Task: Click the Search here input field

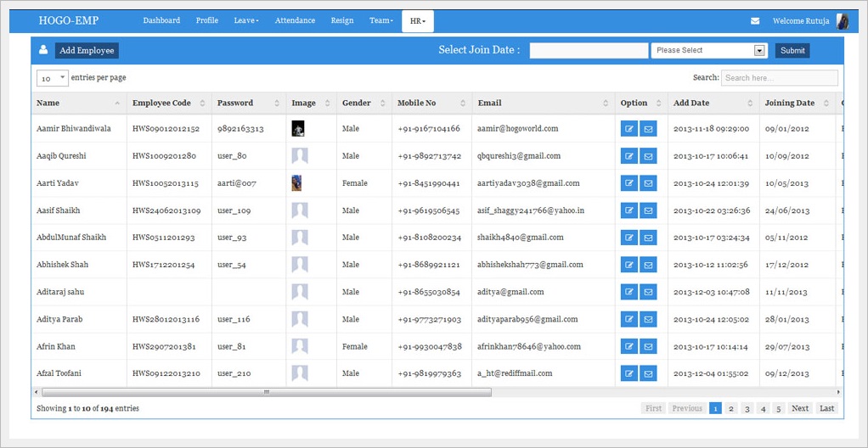Action: tap(779, 78)
